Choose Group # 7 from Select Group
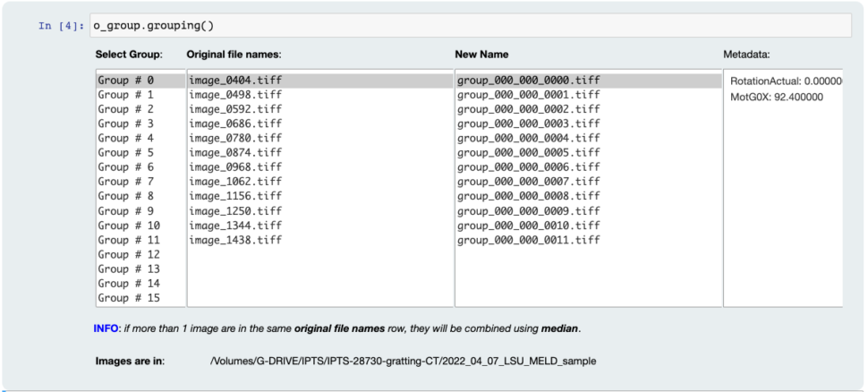 (126, 182)
